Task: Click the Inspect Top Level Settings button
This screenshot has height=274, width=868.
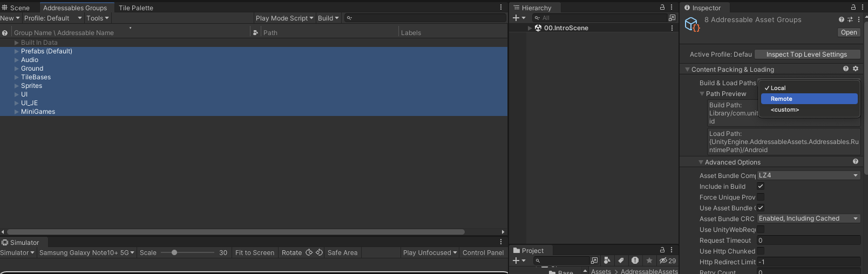Action: (x=806, y=54)
